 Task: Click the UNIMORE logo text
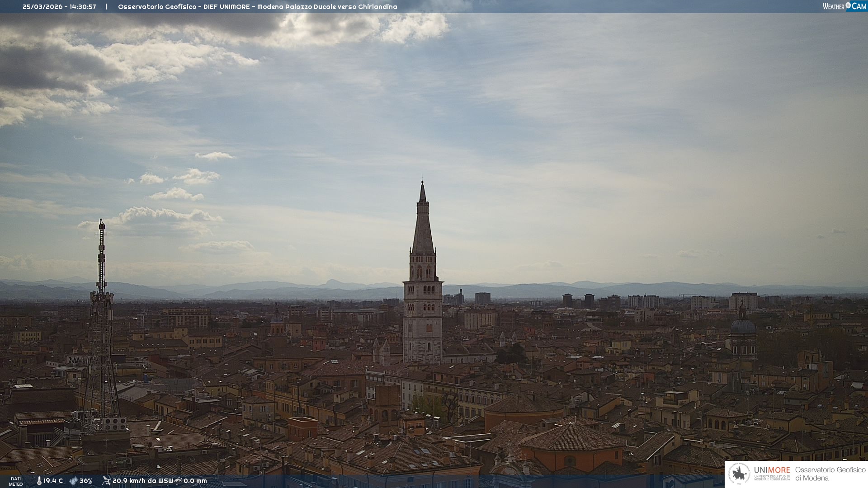pyautogui.click(x=772, y=470)
